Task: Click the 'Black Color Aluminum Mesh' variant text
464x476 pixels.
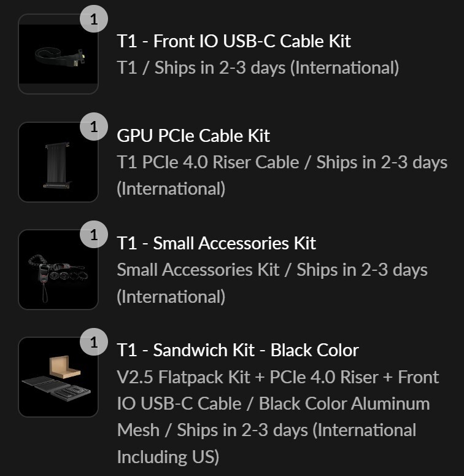Action: point(344,404)
